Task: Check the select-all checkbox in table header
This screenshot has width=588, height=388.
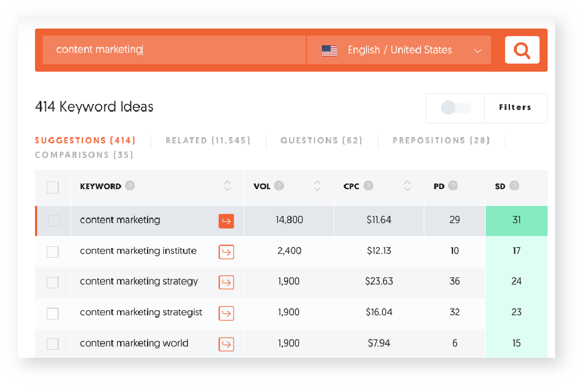Action: (53, 187)
